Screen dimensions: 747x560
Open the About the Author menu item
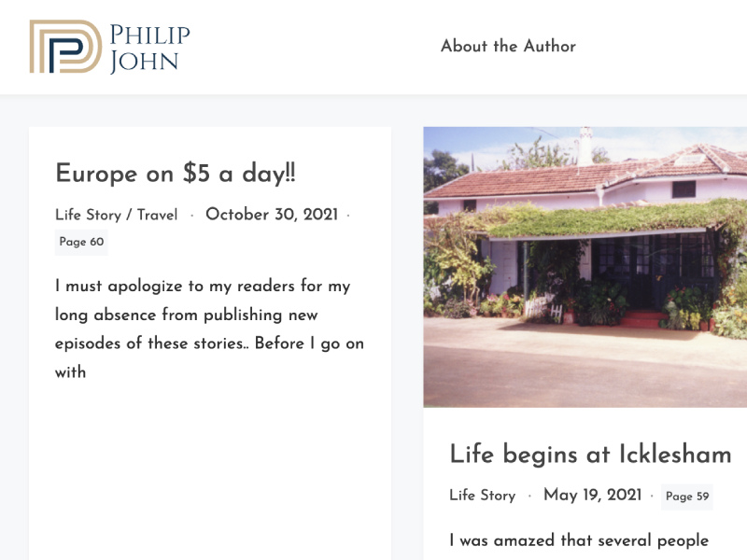508,46
